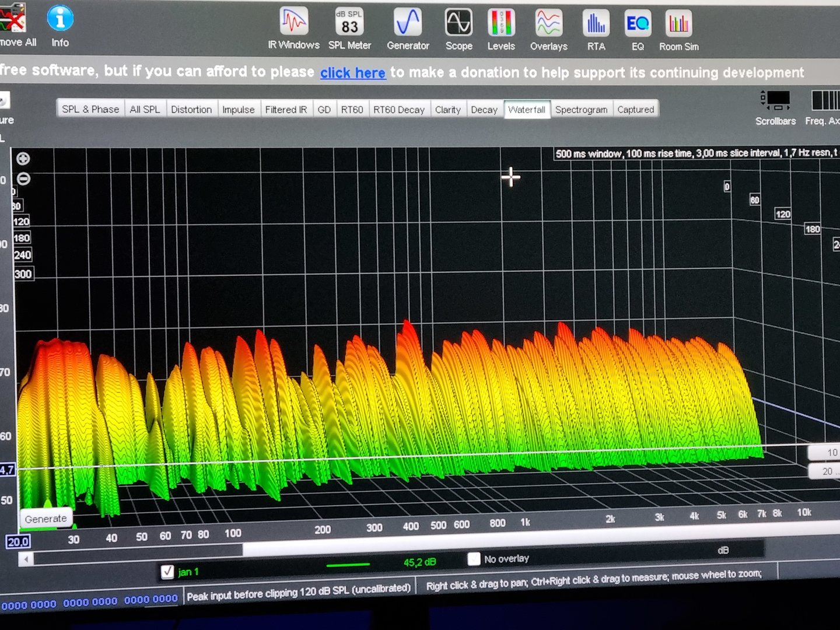Screen dimensions: 840x630
Task: Open the Overlays window
Action: point(548,23)
